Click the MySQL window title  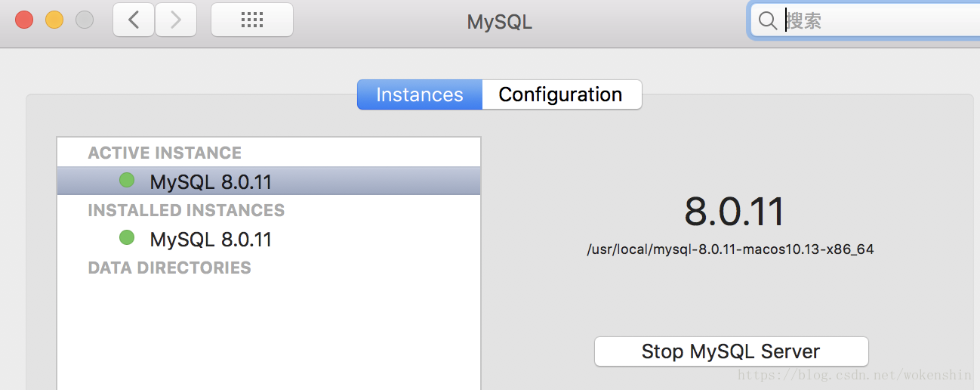(x=500, y=21)
